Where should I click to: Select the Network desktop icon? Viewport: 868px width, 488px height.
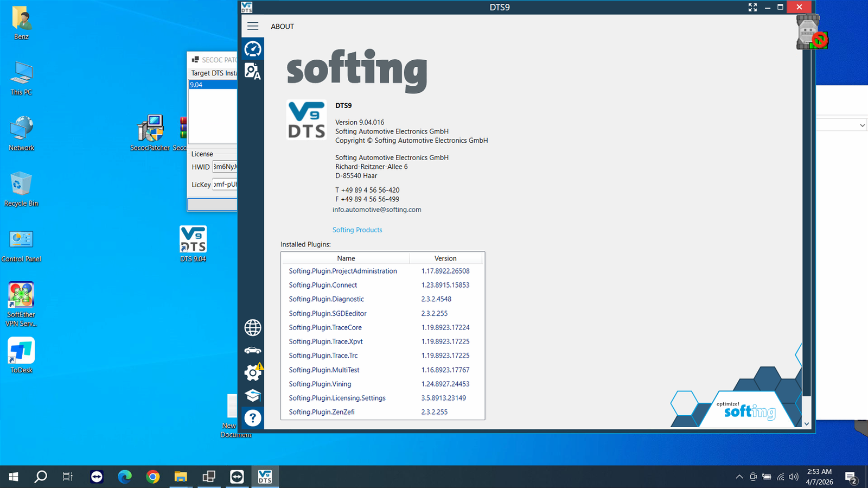(x=21, y=134)
